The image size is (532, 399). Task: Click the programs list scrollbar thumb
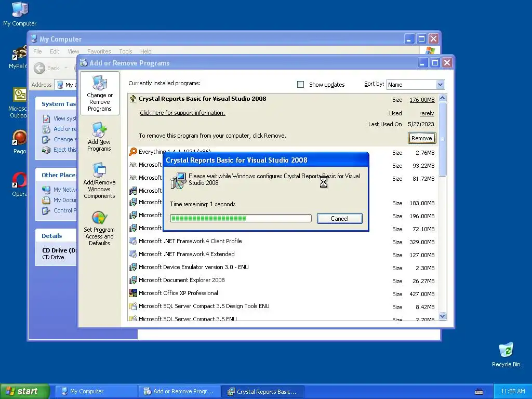point(442,139)
